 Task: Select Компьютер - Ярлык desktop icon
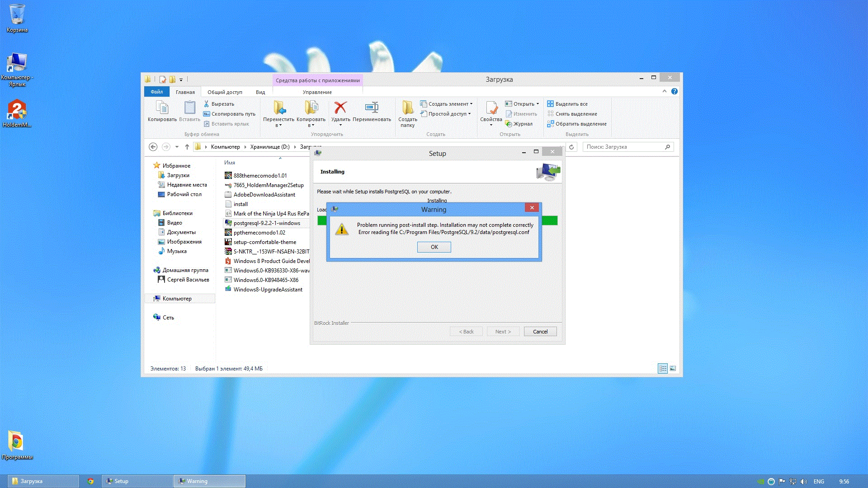pyautogui.click(x=17, y=70)
